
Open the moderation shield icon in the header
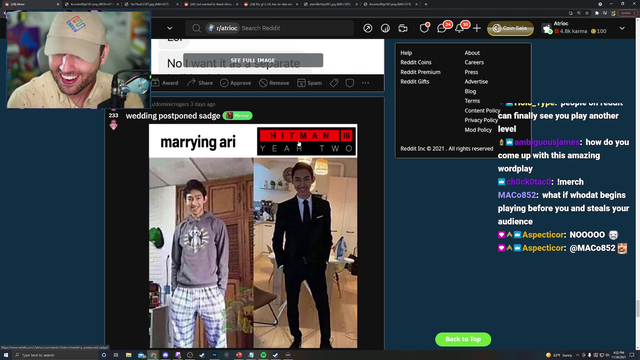[424, 28]
